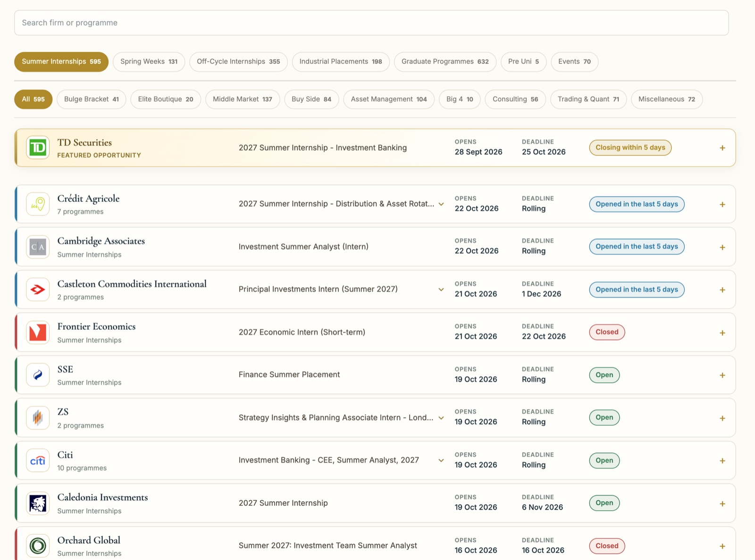Click the Caledonia Investments logo icon
This screenshot has height=560, width=755.
pos(38,503)
